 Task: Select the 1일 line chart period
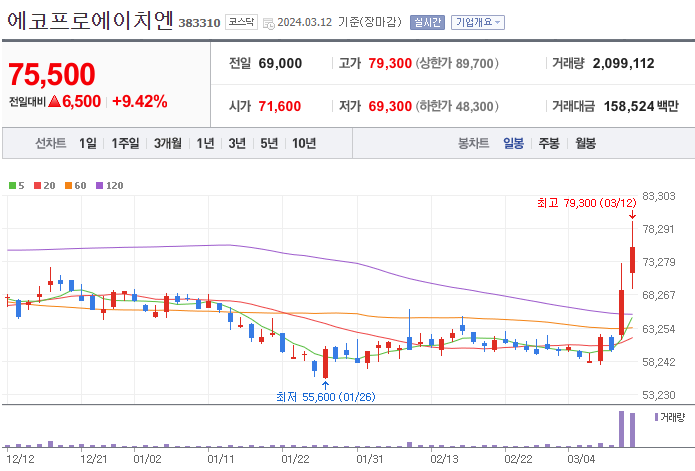coord(88,143)
